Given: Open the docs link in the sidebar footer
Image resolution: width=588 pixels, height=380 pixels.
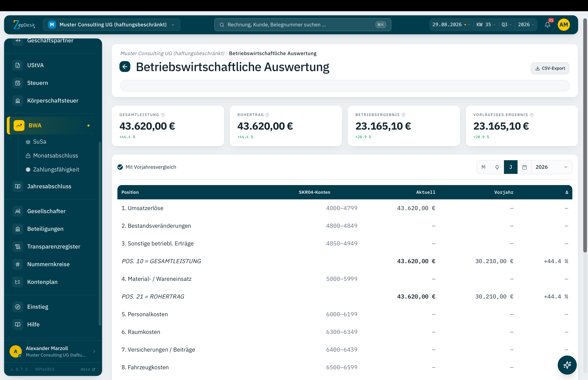Looking at the screenshot, I should 88,369.
